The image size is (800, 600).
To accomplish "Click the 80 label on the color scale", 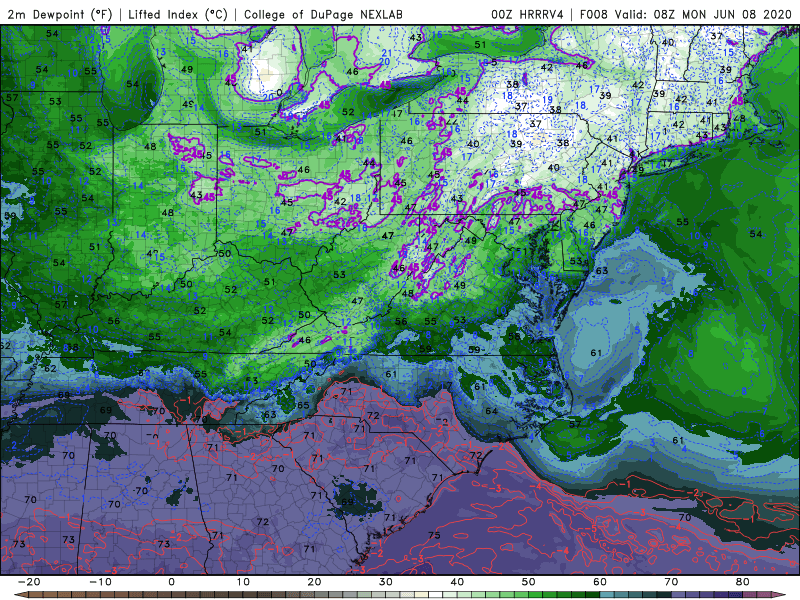I will click(743, 582).
